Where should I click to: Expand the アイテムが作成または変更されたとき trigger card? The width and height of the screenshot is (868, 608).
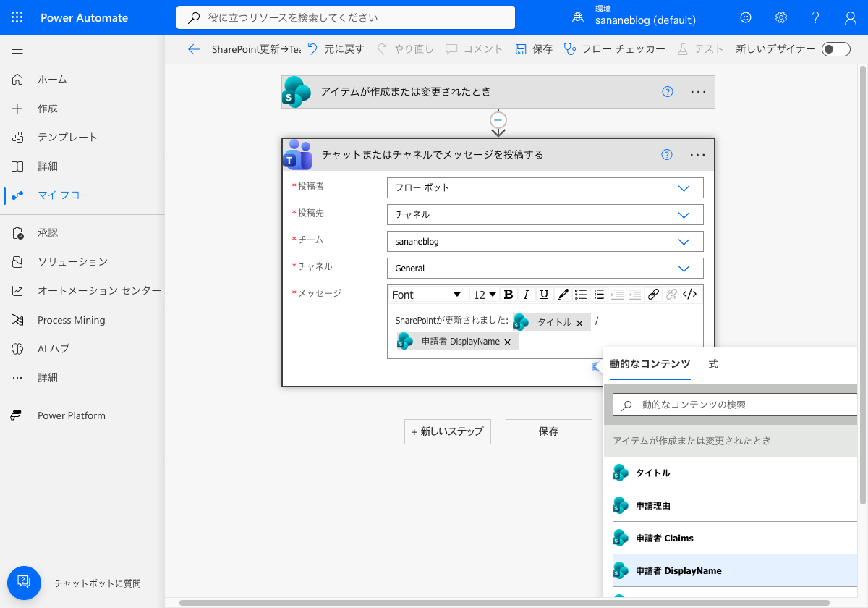click(498, 92)
